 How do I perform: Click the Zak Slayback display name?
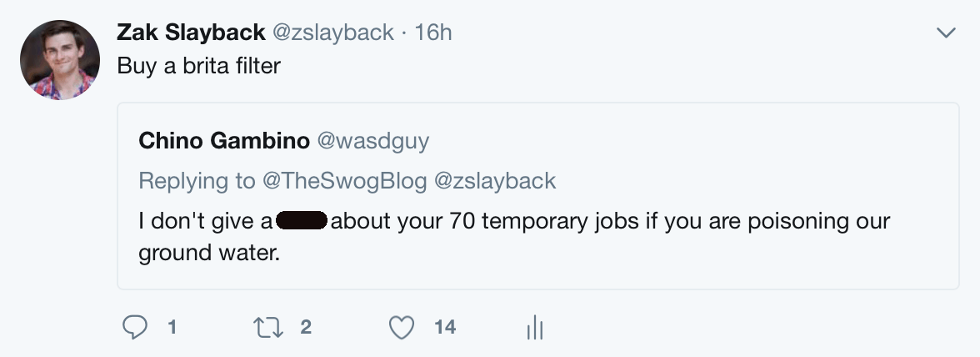pos(189,33)
